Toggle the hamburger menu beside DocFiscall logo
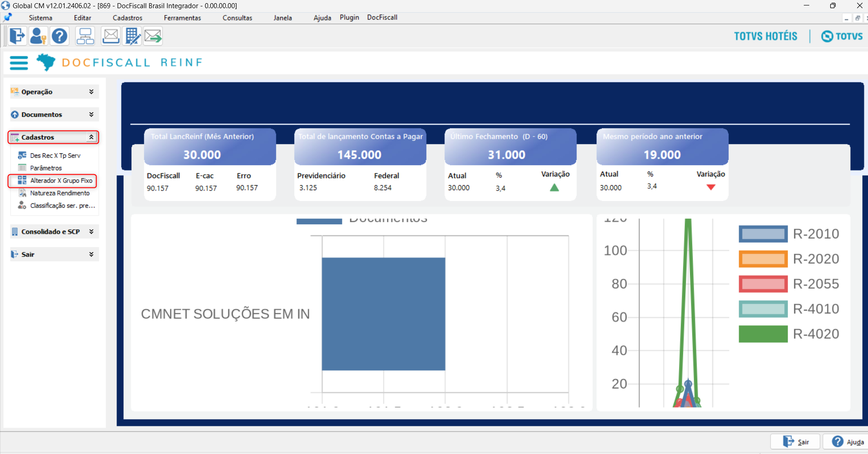This screenshot has height=454, width=868. [19, 63]
